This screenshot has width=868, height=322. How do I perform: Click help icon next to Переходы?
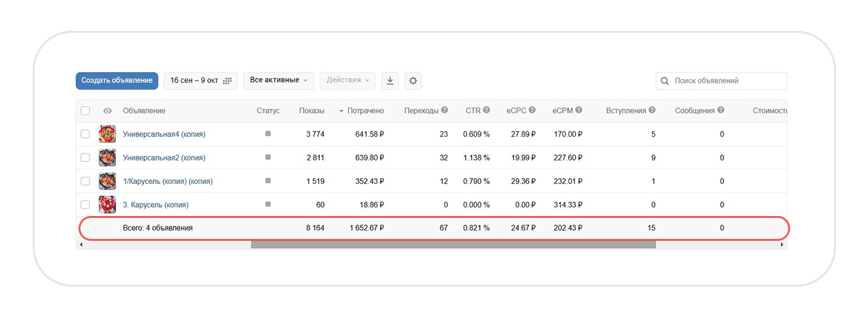coord(445,111)
